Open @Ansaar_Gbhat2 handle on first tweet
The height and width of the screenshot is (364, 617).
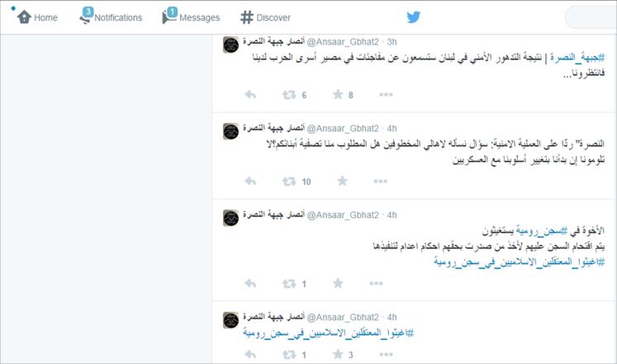pos(343,41)
